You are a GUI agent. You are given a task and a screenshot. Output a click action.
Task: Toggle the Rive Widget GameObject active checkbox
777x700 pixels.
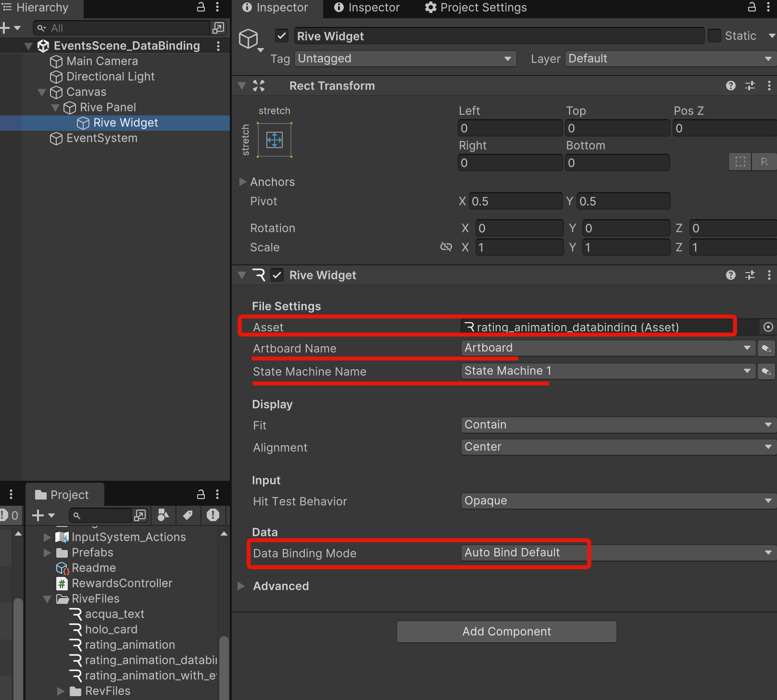(282, 36)
